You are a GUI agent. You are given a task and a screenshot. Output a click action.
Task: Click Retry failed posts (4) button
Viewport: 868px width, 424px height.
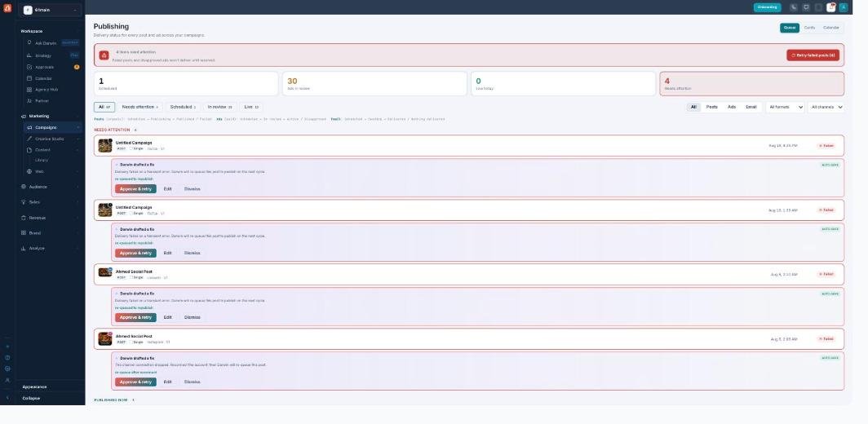(813, 55)
